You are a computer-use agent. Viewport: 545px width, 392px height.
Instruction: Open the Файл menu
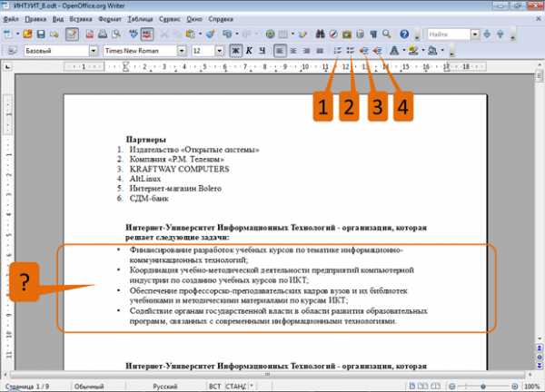pyautogui.click(x=11, y=19)
